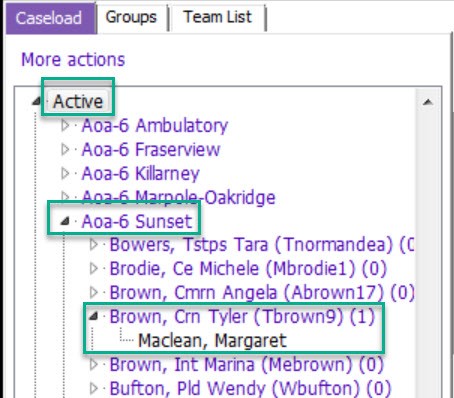This screenshot has height=398, width=454.
Task: Open client Maclean, Margaret
Action: click(212, 341)
